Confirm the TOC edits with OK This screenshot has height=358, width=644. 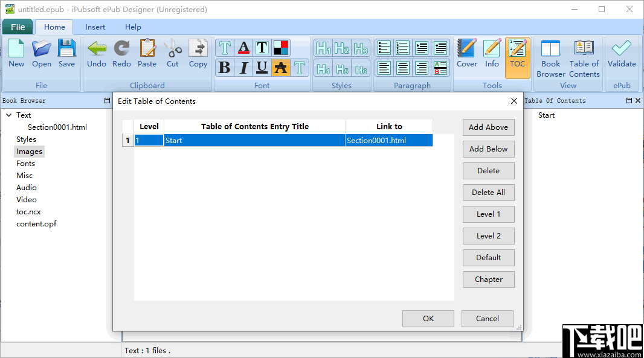[428, 318]
